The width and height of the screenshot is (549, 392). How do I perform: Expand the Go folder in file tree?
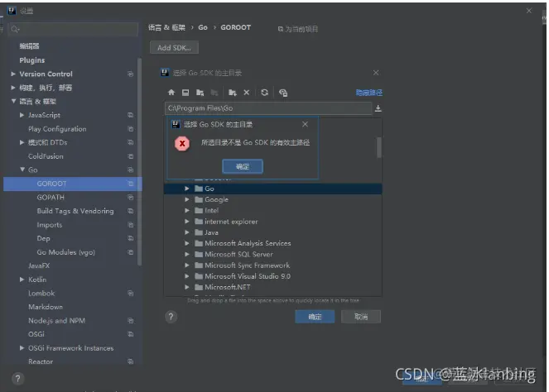coord(187,189)
